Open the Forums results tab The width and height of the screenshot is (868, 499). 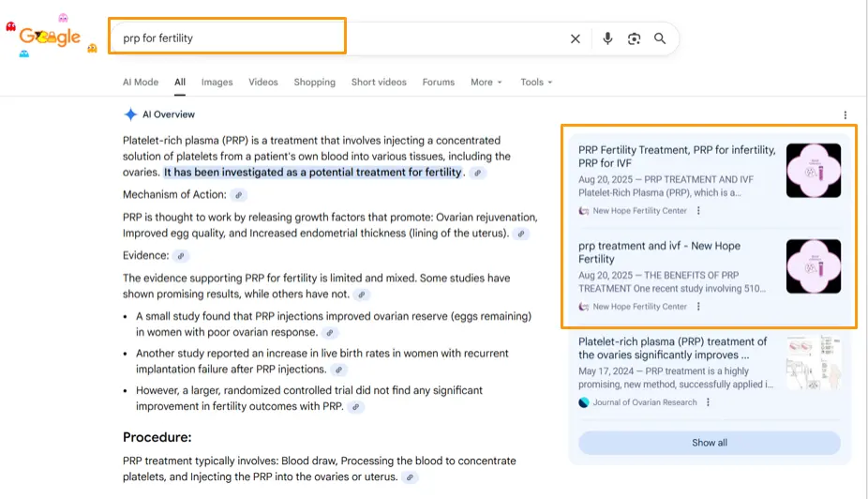[438, 83]
